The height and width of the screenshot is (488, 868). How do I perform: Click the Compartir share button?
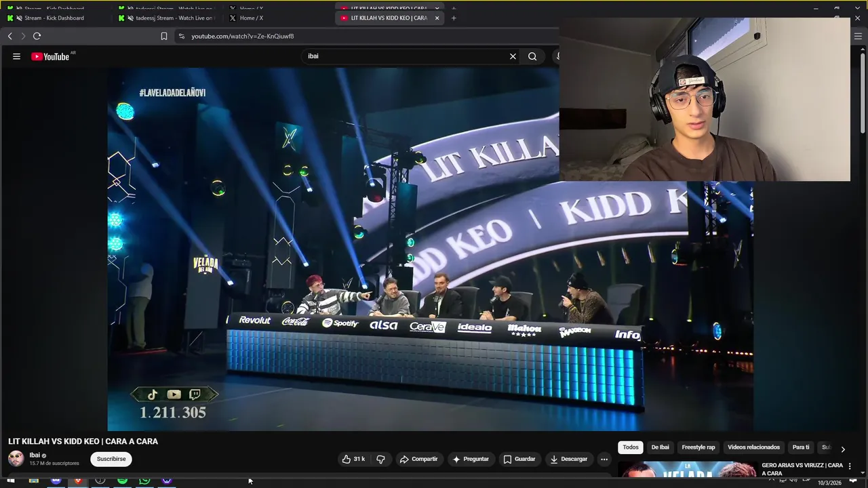click(x=418, y=459)
